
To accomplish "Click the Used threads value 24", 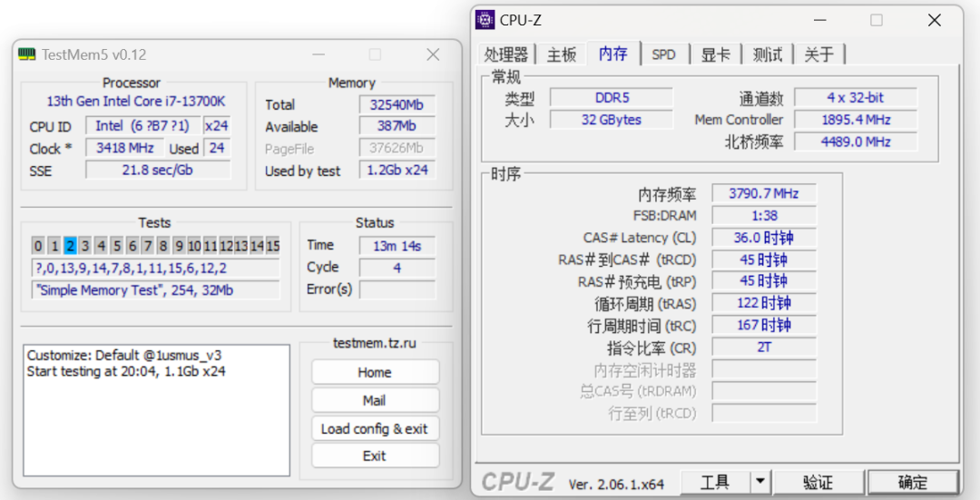I will click(217, 148).
